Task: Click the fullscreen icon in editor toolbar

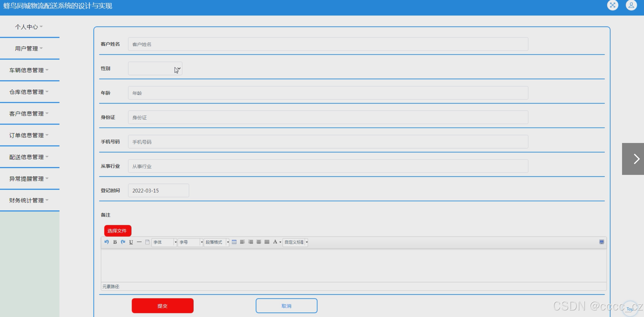Action: point(602,242)
